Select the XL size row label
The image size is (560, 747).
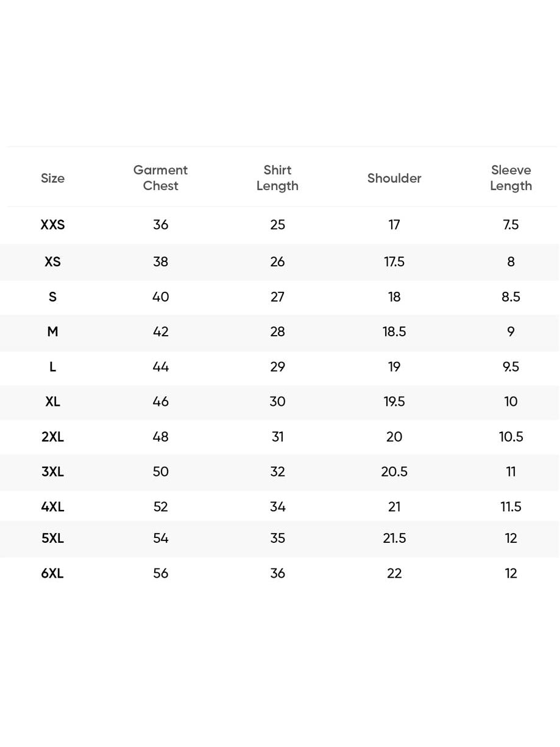pyautogui.click(x=52, y=402)
